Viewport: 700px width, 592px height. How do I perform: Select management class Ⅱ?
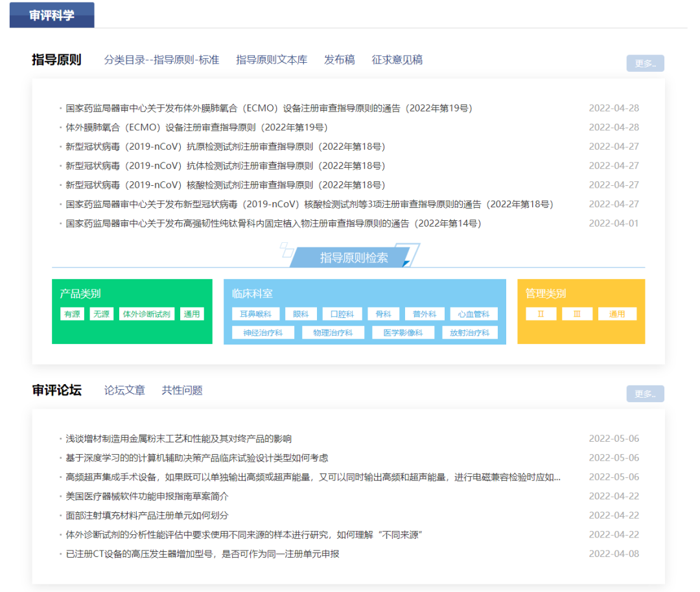click(541, 314)
